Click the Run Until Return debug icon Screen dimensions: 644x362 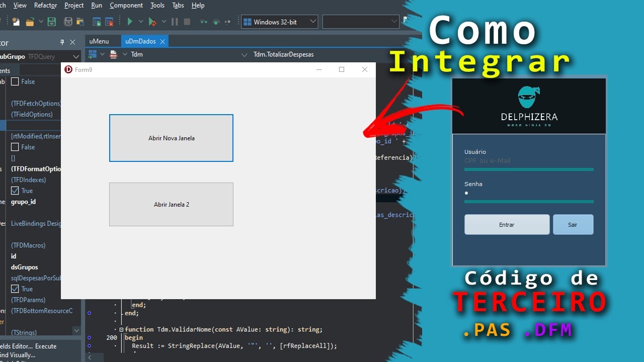[x=227, y=22]
